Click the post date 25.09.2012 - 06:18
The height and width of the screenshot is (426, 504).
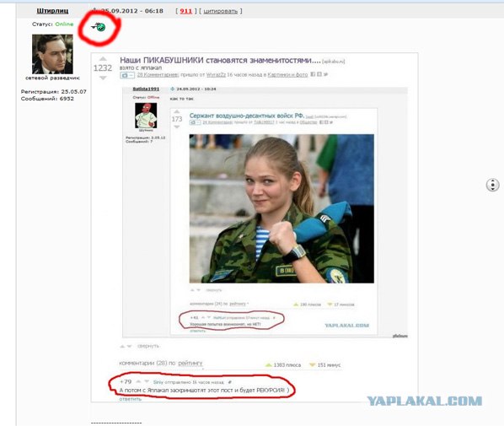point(132,11)
